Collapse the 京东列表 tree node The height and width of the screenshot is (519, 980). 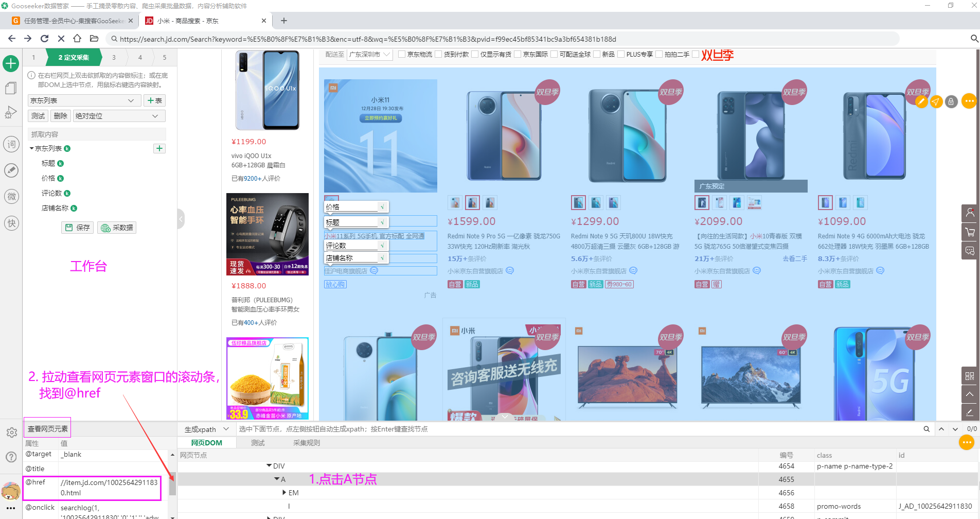31,148
